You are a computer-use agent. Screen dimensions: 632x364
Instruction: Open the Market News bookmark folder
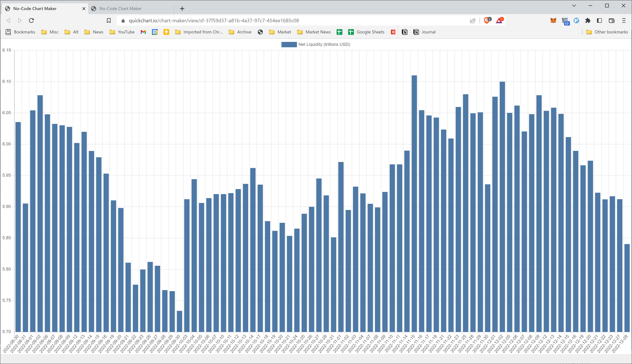314,32
